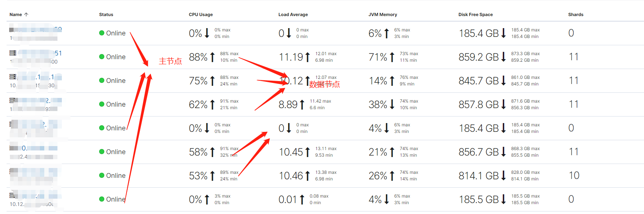644x214 pixels.
Task: Select the 814.1 GB disk free value
Action: (479, 176)
